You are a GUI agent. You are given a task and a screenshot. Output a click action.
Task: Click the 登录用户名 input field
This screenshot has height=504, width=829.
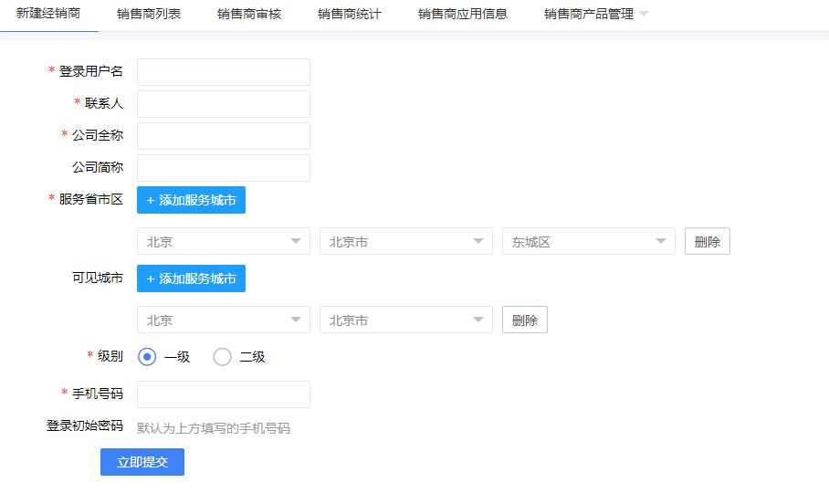(x=224, y=72)
